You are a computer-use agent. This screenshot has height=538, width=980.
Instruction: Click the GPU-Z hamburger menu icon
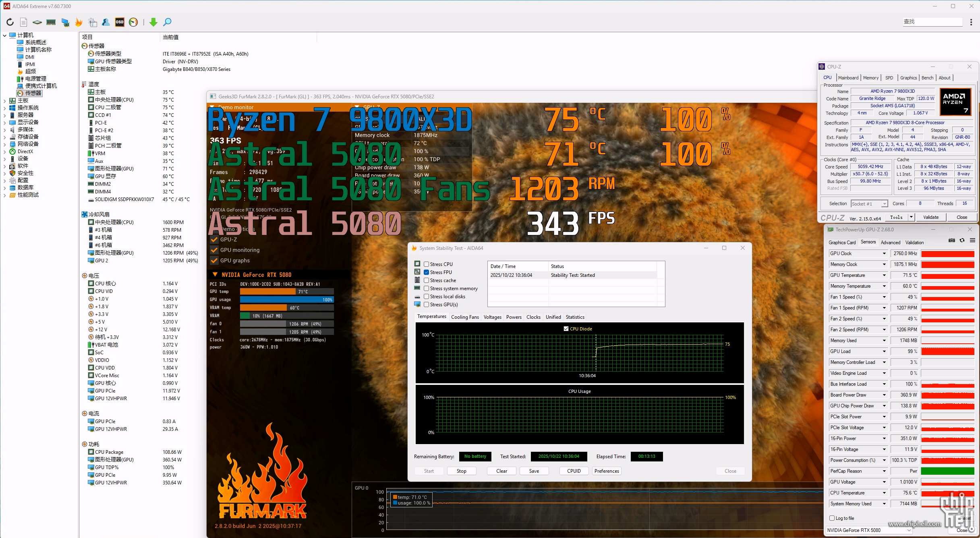(972, 240)
